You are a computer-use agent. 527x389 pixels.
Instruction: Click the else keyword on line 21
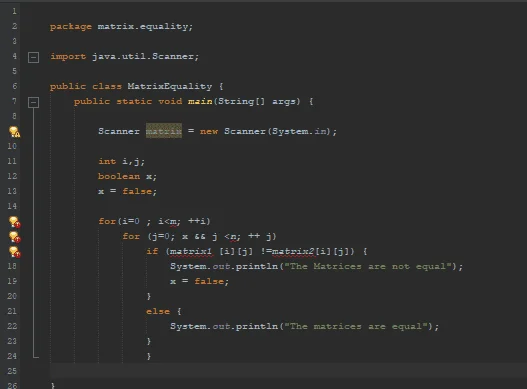click(x=158, y=311)
